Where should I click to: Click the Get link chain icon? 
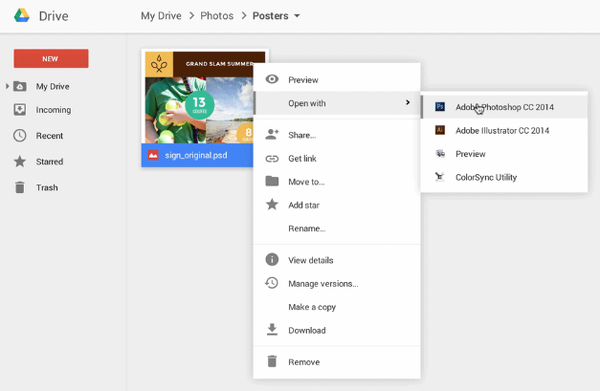click(272, 158)
